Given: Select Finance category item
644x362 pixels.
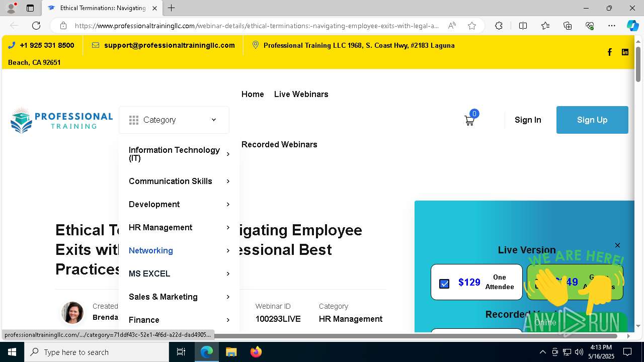Looking at the screenshot, I should coord(144,320).
